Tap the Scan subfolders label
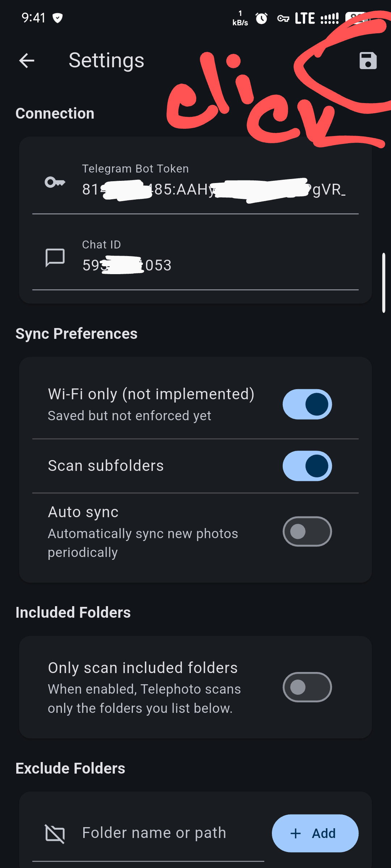Viewport: 391px width, 868px height. coord(106,466)
